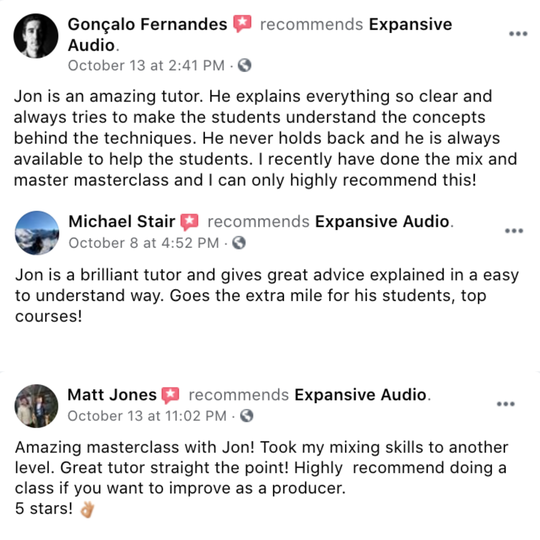Open Matt Jones' profile picture

(x=37, y=406)
